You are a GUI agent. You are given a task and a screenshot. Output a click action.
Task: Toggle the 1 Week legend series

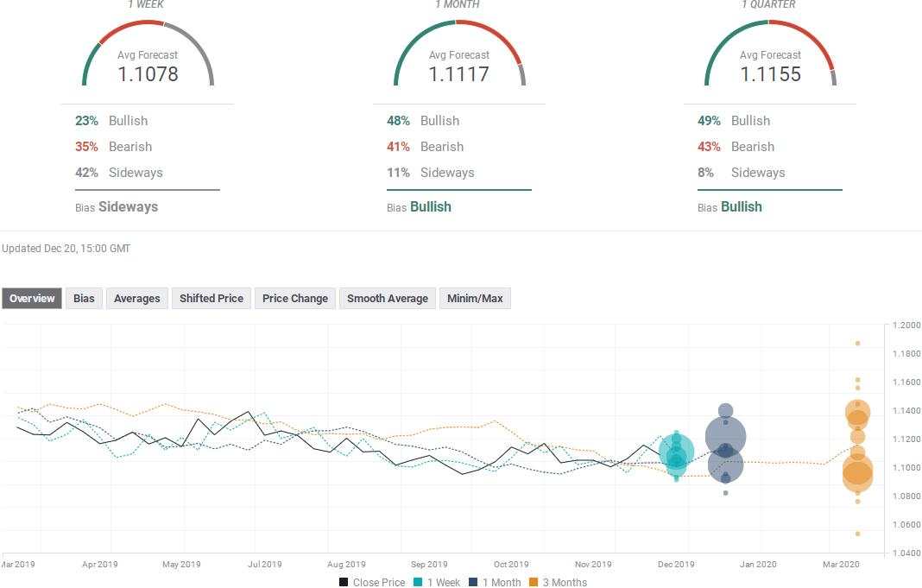tap(437, 582)
